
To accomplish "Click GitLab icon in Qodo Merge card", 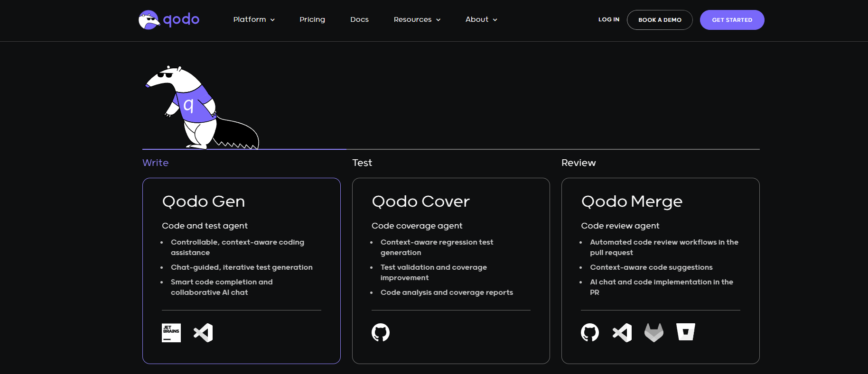I will (654, 333).
